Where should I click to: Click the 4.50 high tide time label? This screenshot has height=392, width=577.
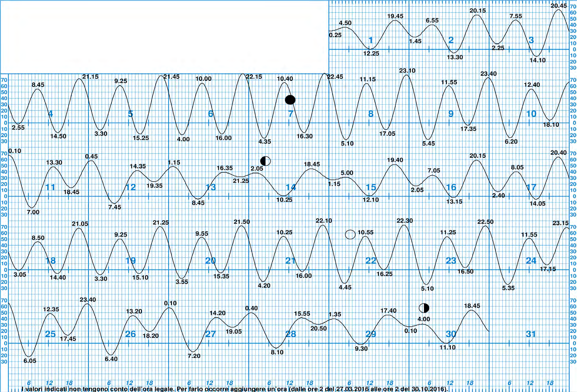point(345,23)
